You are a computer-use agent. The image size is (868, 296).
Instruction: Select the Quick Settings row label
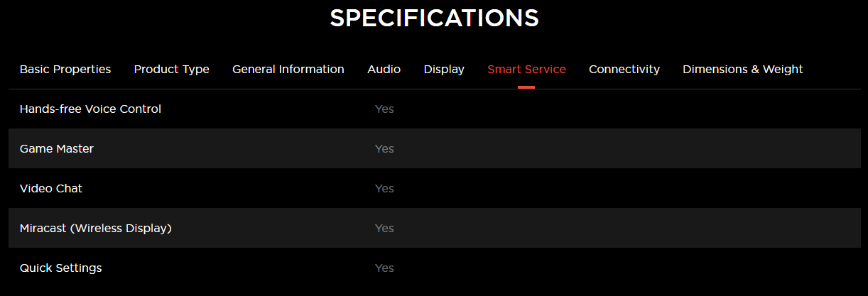[61, 268]
